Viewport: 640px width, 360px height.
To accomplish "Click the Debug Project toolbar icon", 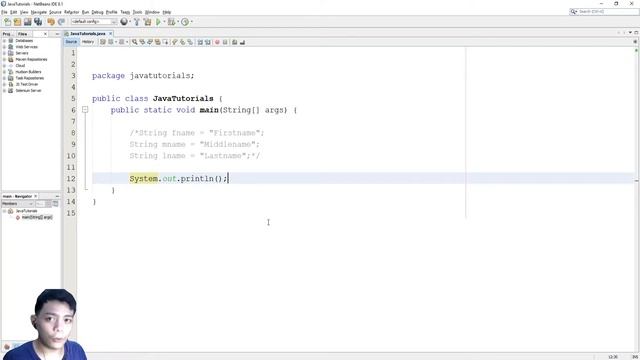I will point(171,22).
